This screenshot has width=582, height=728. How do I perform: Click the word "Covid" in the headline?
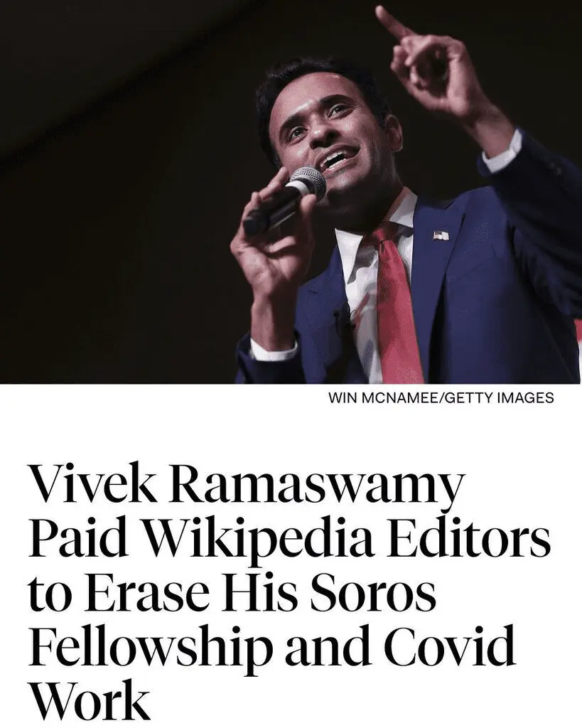point(449,646)
